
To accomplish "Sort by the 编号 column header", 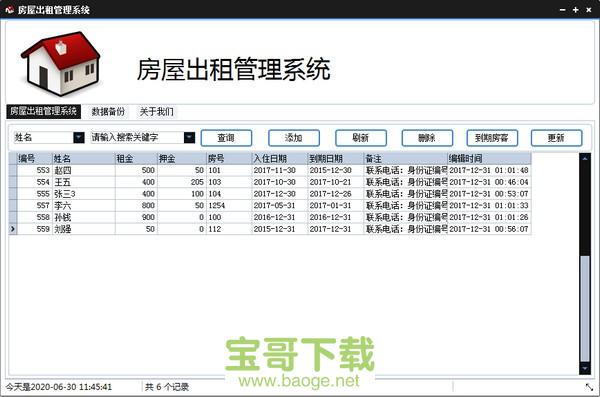I will 34,158.
